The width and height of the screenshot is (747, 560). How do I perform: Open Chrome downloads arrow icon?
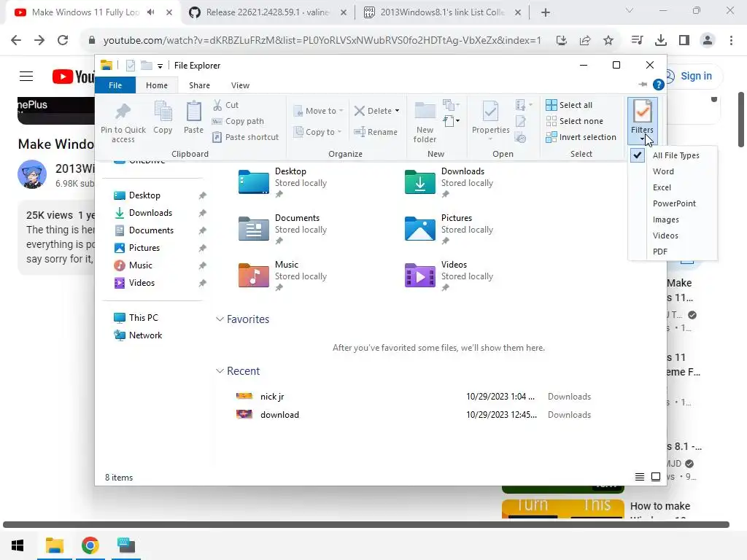[x=661, y=41]
